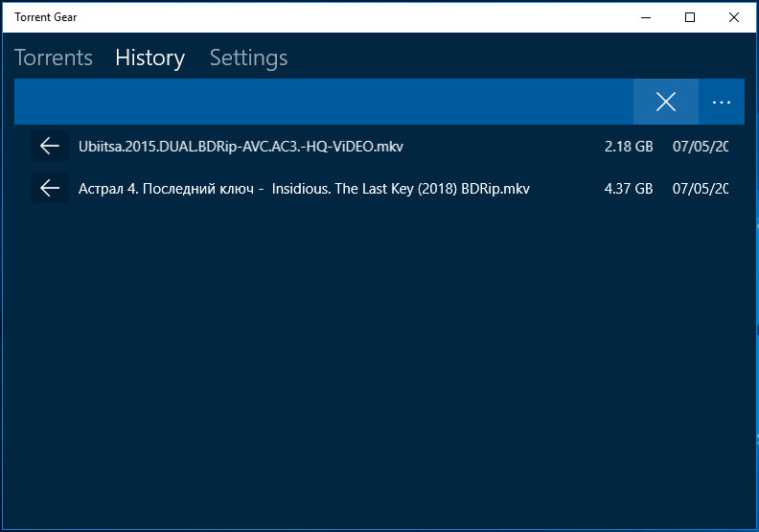Click the 4.37 GB size value
Screen dimensions: 759x532
628,189
